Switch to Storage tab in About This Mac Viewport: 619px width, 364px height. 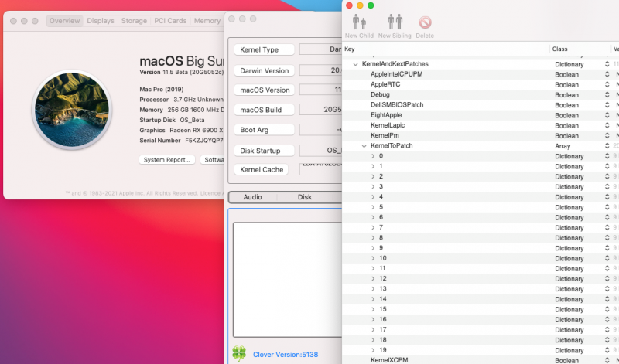coord(134,21)
